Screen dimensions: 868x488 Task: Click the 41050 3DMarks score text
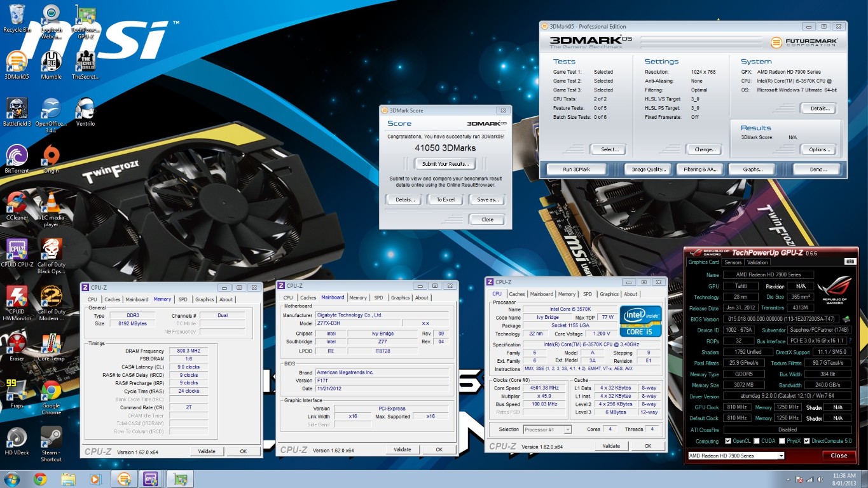coord(445,147)
